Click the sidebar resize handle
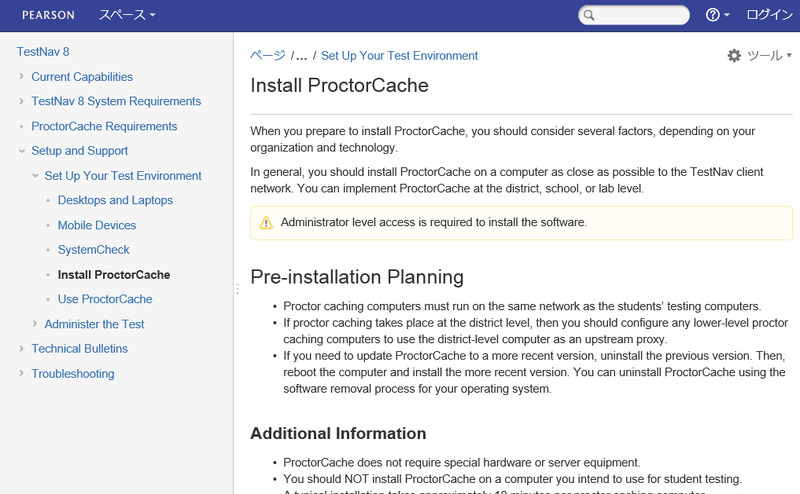 click(x=237, y=289)
